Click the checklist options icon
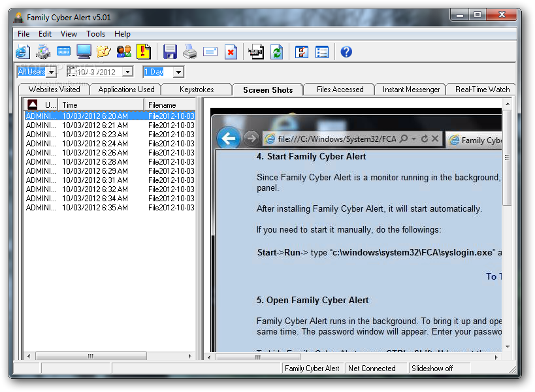The image size is (535, 392). (x=302, y=52)
